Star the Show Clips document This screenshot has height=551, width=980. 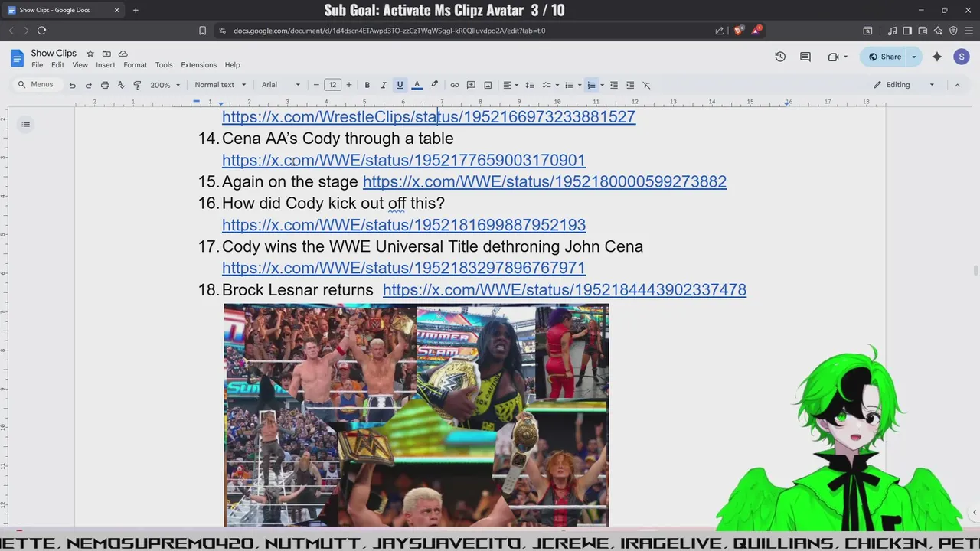(90, 54)
